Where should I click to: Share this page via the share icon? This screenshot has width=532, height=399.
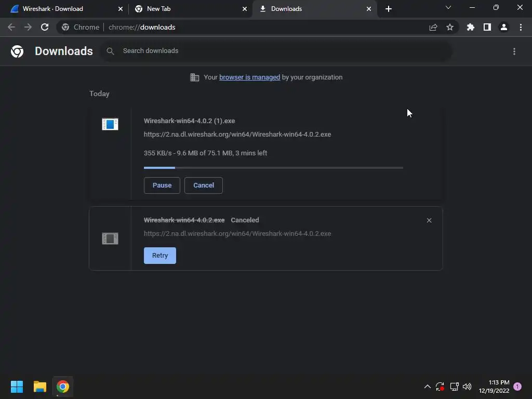(x=433, y=28)
